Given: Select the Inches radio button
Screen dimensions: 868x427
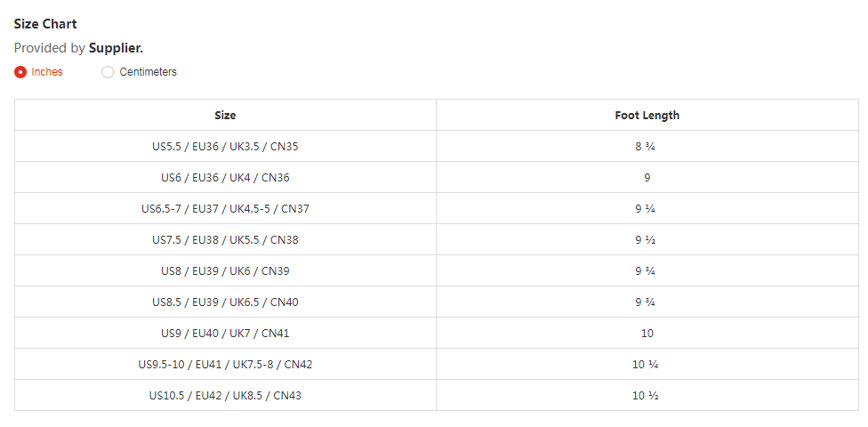Looking at the screenshot, I should (20, 72).
